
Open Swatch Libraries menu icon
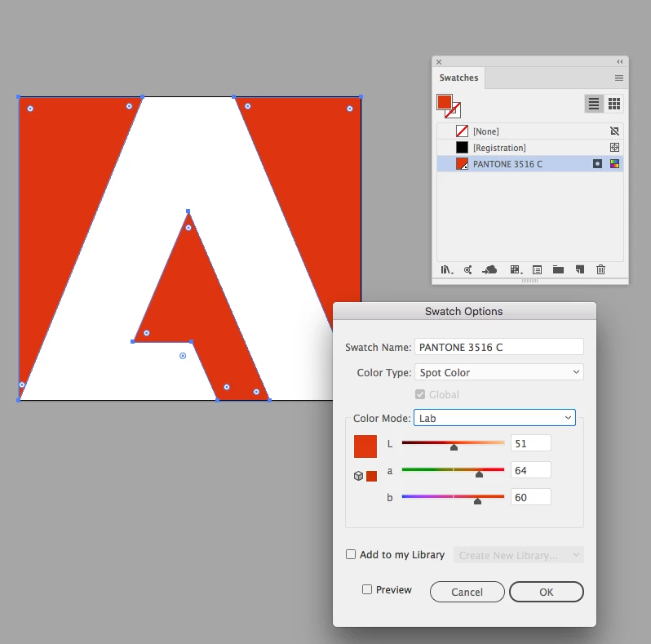pos(447,270)
